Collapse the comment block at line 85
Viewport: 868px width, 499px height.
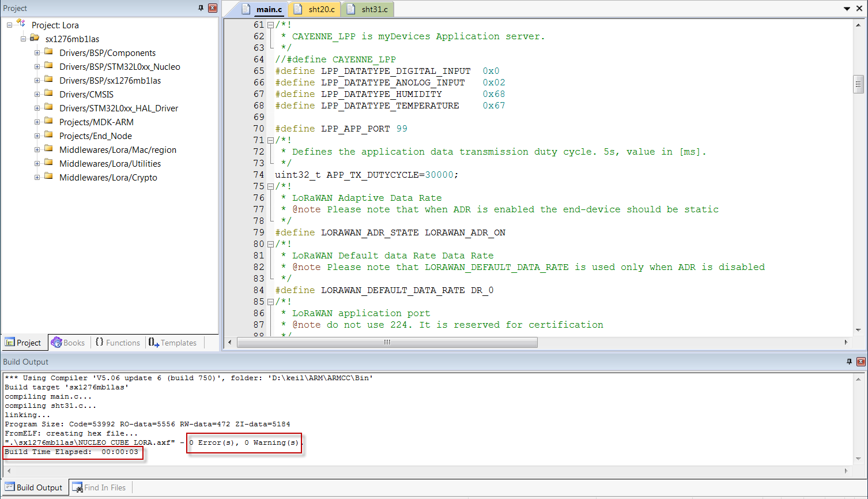point(270,302)
